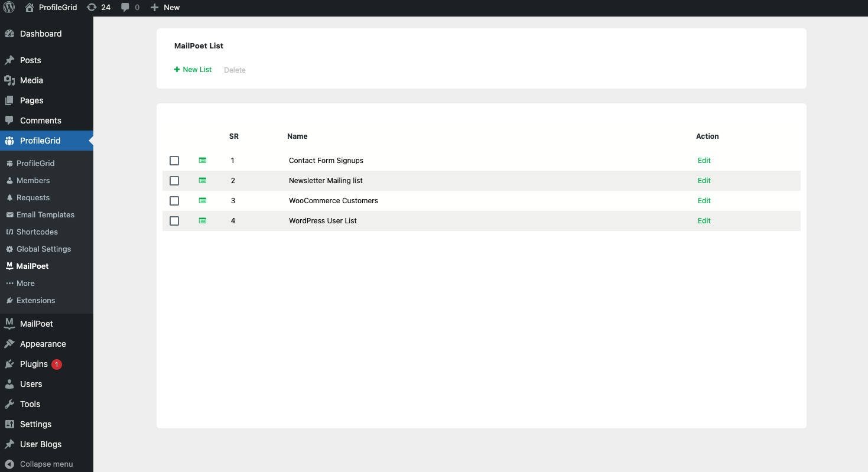Expand the Appearance menu in sidebar
Image resolution: width=868 pixels, height=472 pixels.
coord(43,344)
